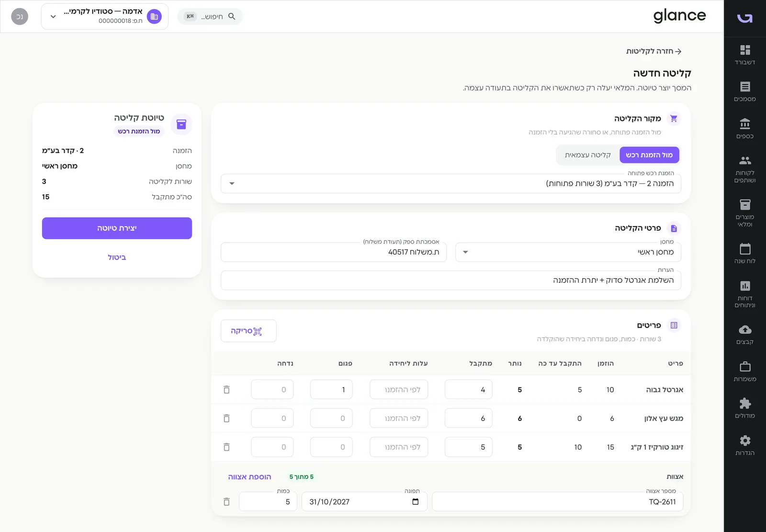Edit the batch כמות field

coord(268,502)
